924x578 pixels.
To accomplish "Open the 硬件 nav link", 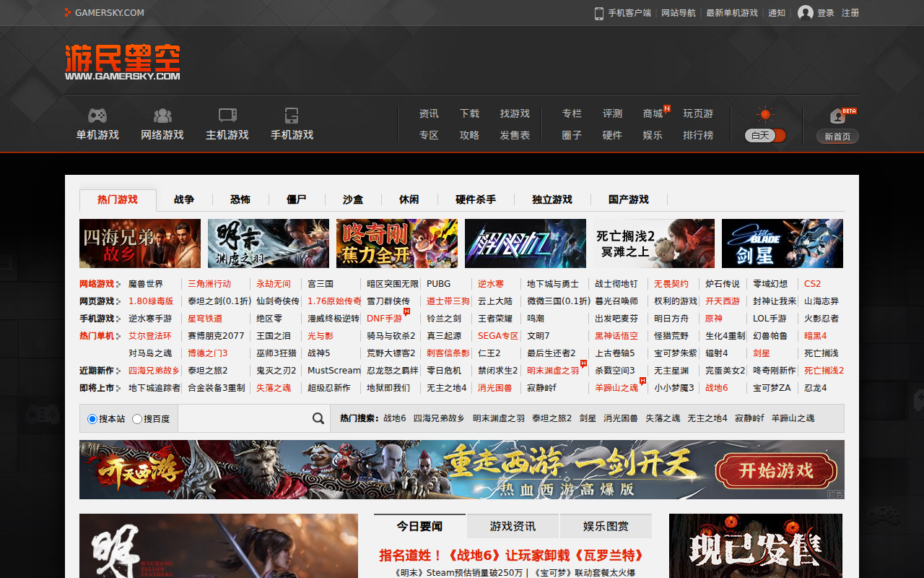I will [x=612, y=135].
